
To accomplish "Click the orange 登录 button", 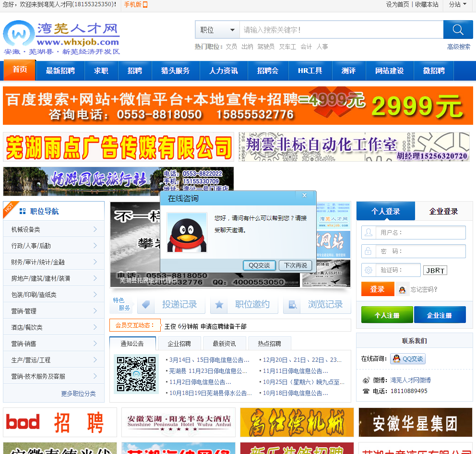I will point(378,289).
